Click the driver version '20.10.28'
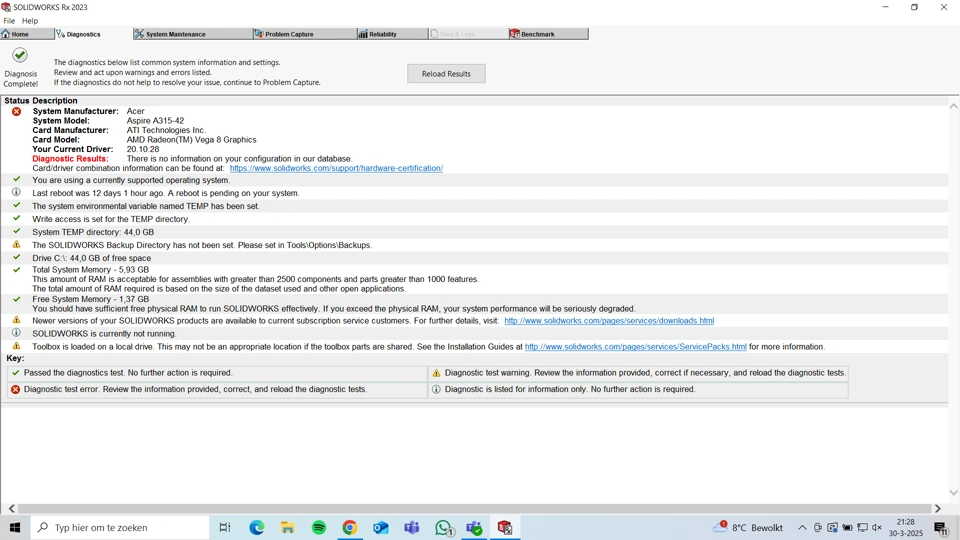The width and height of the screenshot is (960, 540). point(143,149)
